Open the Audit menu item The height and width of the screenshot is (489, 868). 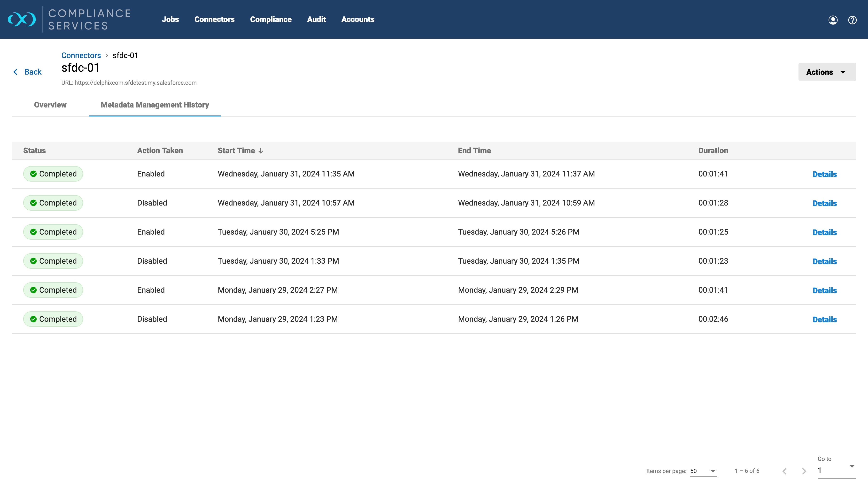click(316, 20)
